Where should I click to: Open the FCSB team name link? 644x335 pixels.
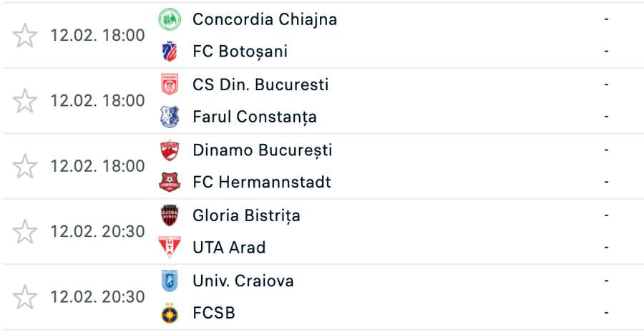click(214, 313)
